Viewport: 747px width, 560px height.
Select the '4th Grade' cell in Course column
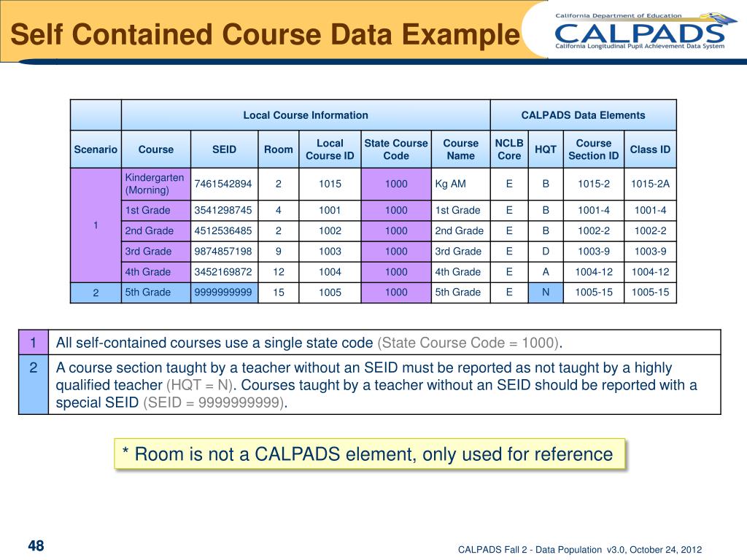click(x=156, y=272)
